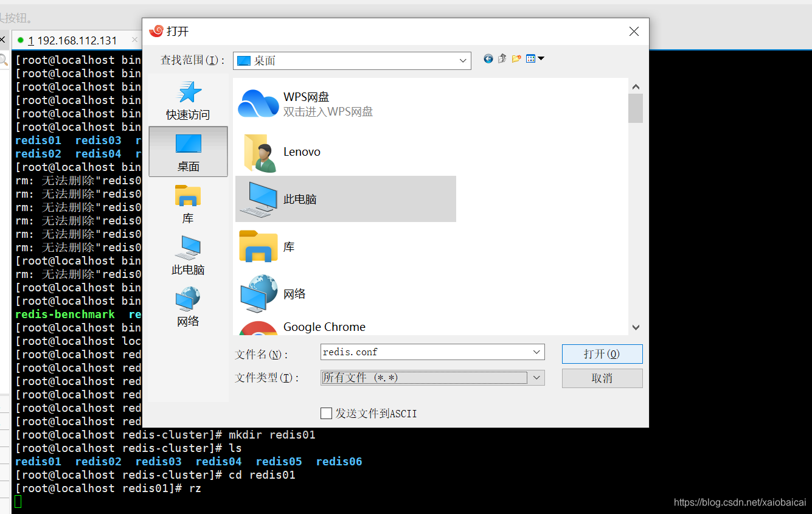The width and height of the screenshot is (812, 514).
Task: Select Network (网络) in the places sidebar
Action: [x=188, y=307]
